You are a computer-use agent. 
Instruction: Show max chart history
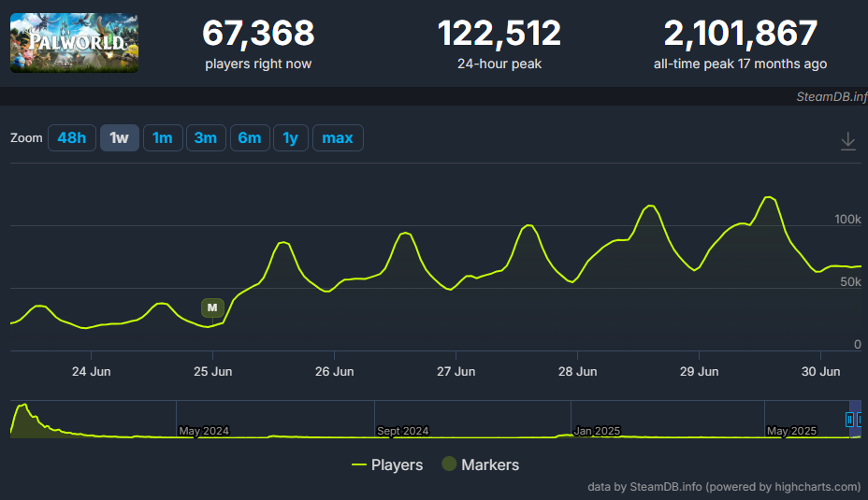pyautogui.click(x=338, y=137)
